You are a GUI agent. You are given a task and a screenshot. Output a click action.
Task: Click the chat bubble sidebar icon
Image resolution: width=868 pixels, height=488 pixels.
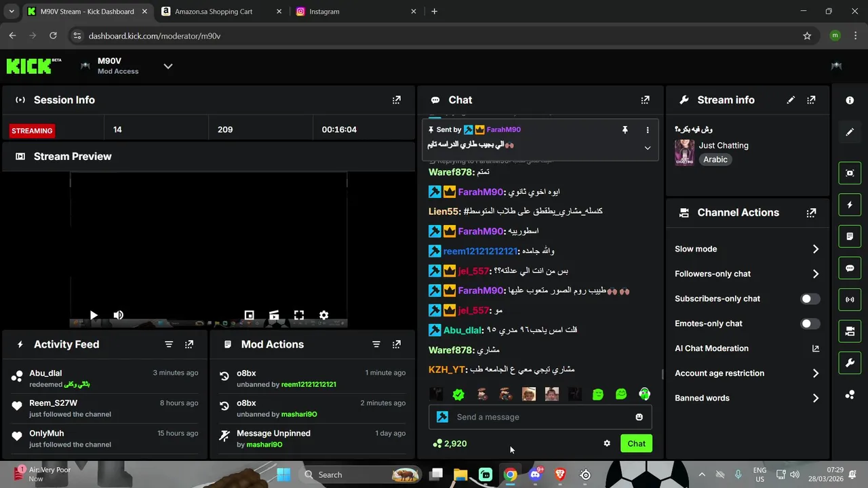point(850,268)
